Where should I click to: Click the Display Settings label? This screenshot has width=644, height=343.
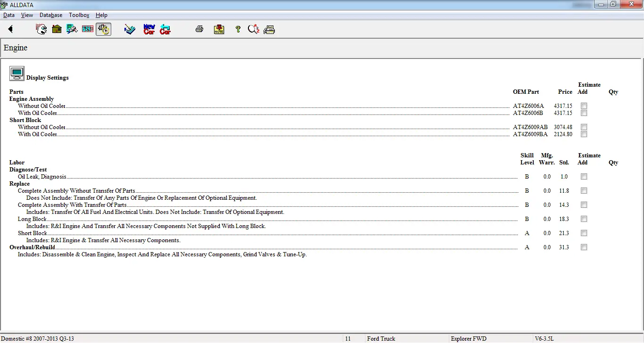coord(48,78)
